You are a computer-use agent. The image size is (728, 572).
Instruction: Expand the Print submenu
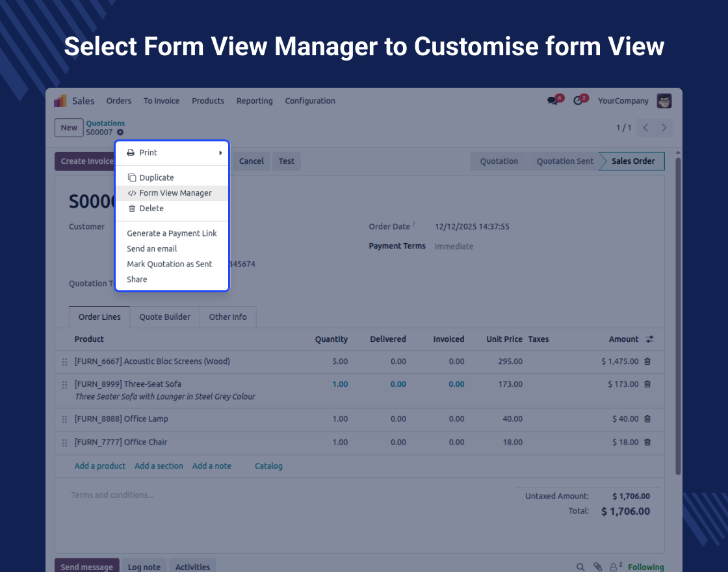click(172, 153)
